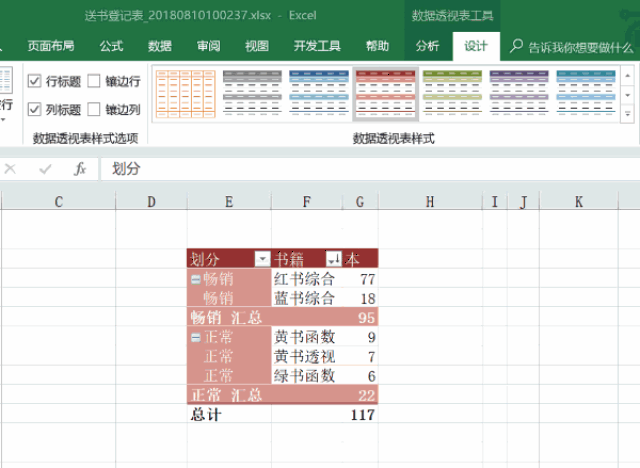Select the grand total value 117
640x468 pixels.
pyautogui.click(x=362, y=415)
